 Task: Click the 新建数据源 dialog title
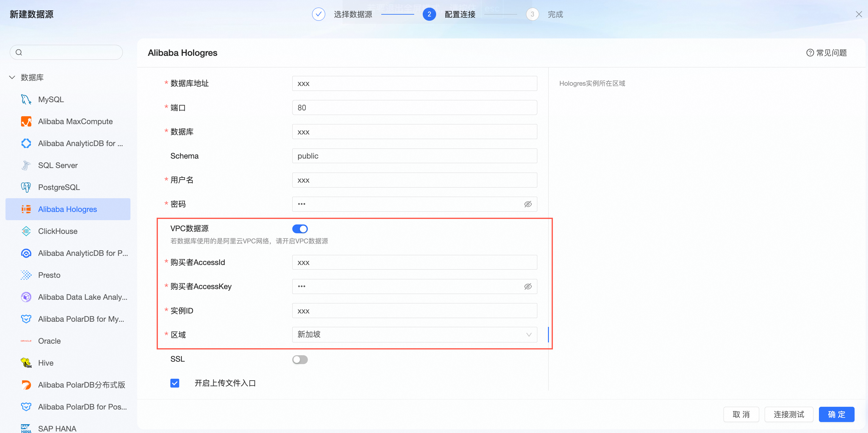[x=31, y=14]
